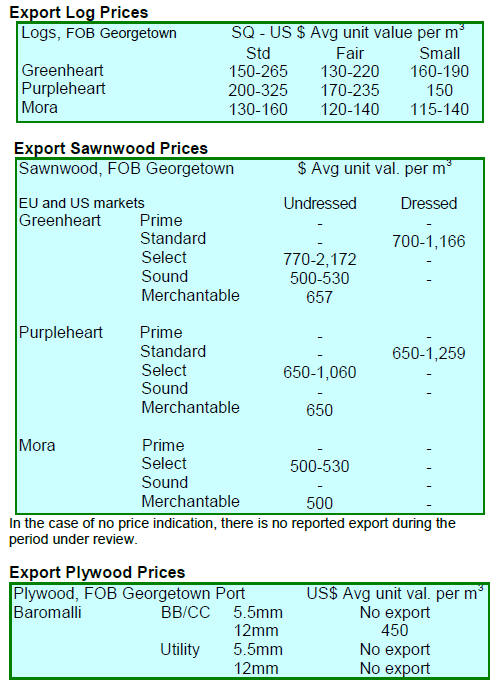Click the EU and US markets label
This screenshot has width=498, height=691.
[82, 203]
